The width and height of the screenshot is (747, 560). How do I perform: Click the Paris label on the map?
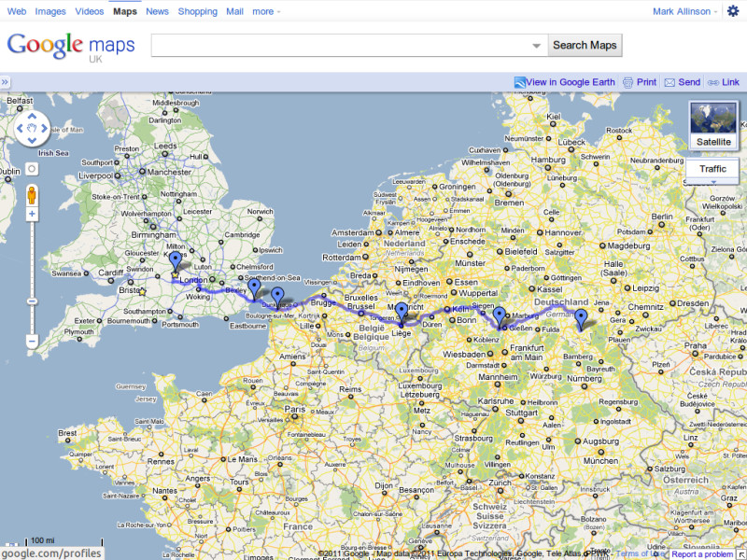pos(294,409)
